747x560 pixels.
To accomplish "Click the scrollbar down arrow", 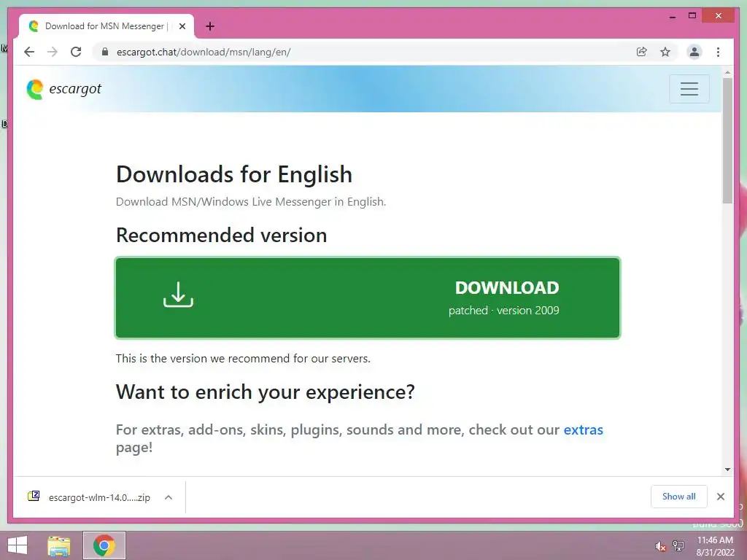I will tap(727, 470).
